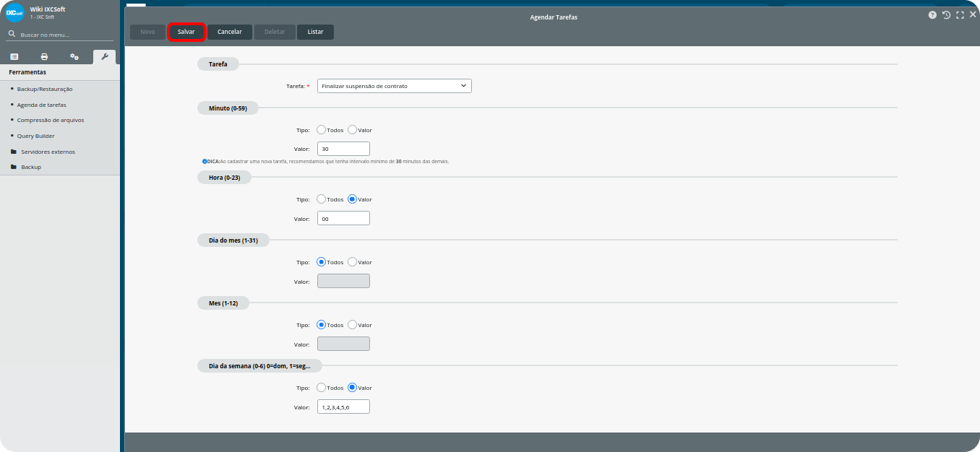Click the Dia da semana (0-6) section header
The height and width of the screenshot is (452, 980).
pos(259,366)
